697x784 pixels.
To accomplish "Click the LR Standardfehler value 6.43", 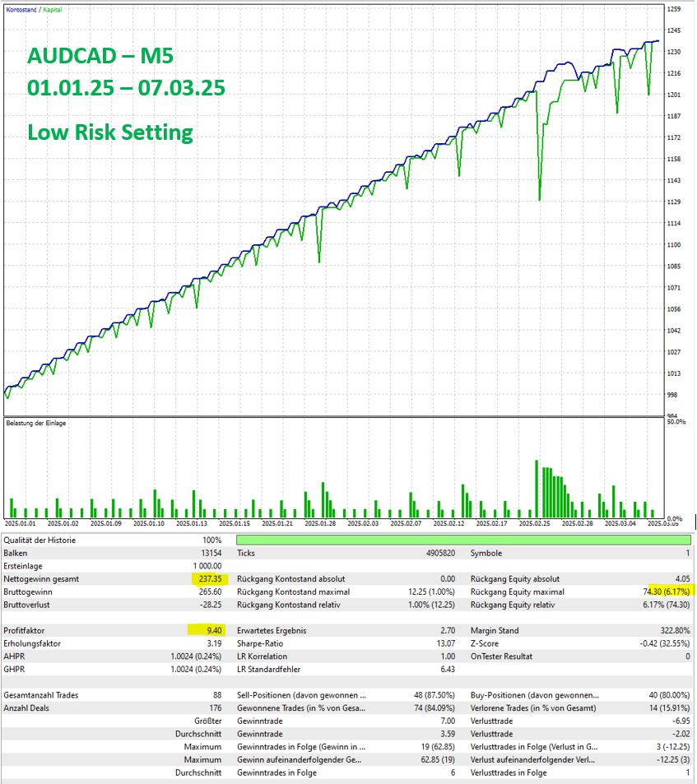I will pyautogui.click(x=448, y=670).
